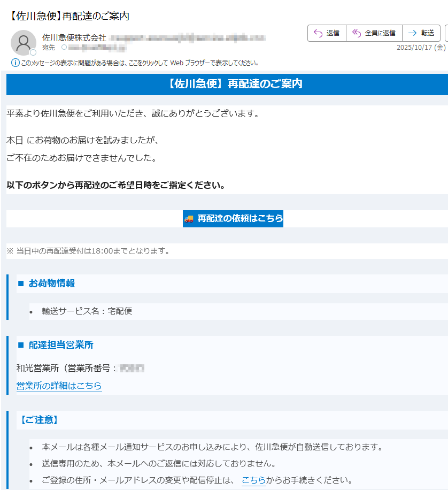
Task: Click the blue forward arrow icon
Action: pyautogui.click(x=412, y=33)
